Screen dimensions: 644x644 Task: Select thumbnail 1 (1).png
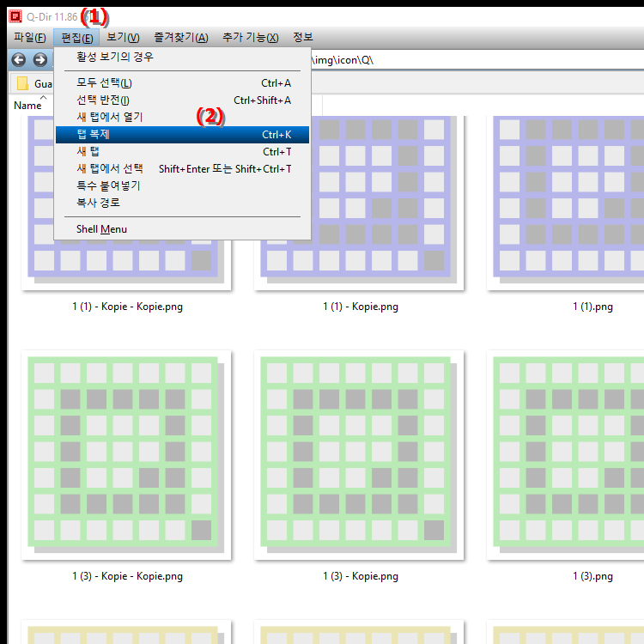point(566,204)
